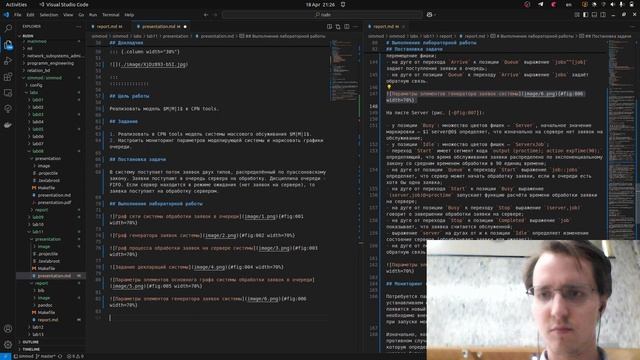Toggle the primary side bar visibility
Viewport: 640px width, 360px height.
586,15
